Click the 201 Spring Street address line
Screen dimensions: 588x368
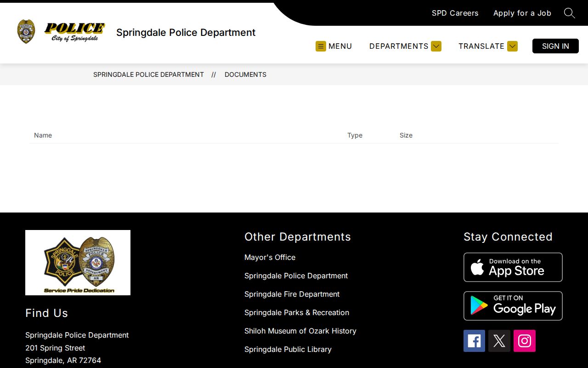pos(55,348)
